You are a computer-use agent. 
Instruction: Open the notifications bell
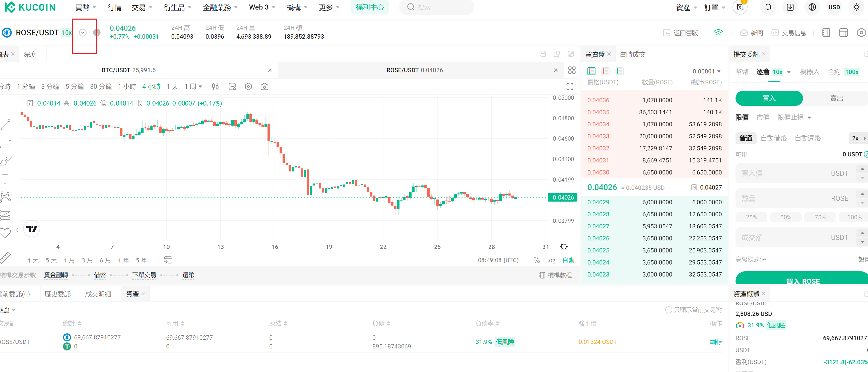[x=768, y=7]
